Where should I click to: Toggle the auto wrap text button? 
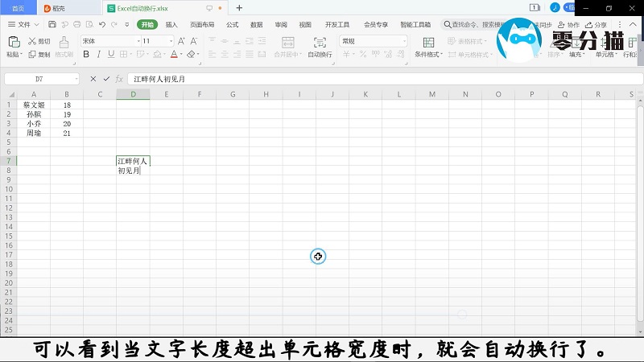click(x=320, y=47)
